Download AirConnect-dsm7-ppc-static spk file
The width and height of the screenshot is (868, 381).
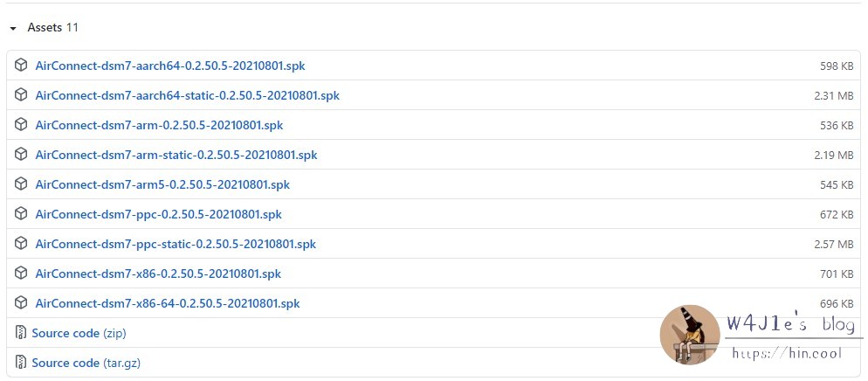[176, 244]
